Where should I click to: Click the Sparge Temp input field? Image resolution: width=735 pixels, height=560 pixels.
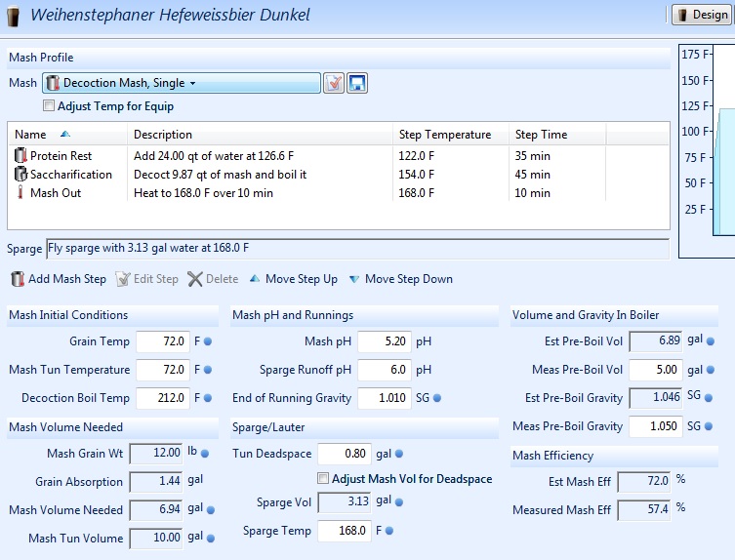[x=345, y=531]
